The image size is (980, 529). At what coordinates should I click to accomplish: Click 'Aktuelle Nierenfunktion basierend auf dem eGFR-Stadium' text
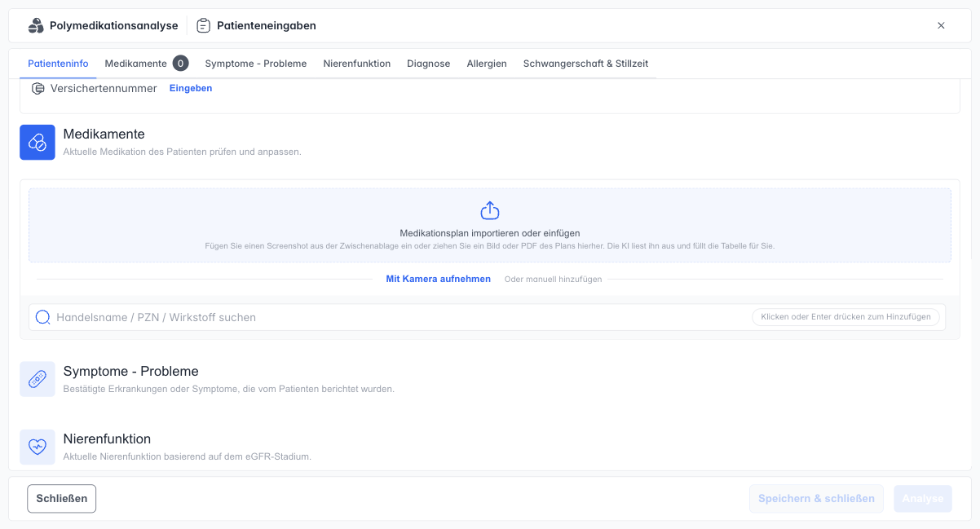[x=188, y=456]
